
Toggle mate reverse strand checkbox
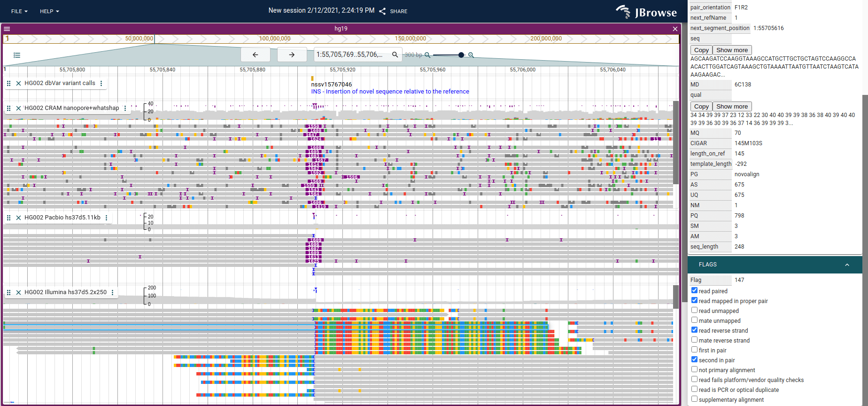click(694, 340)
